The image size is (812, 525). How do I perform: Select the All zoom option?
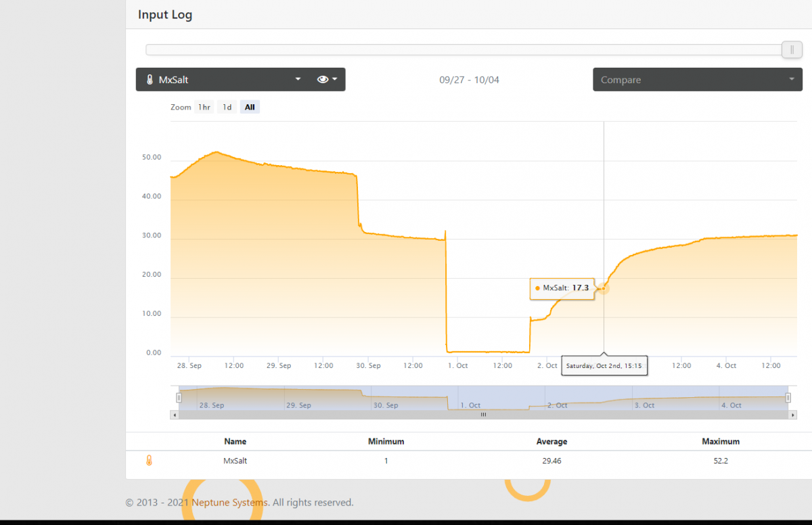(x=250, y=107)
